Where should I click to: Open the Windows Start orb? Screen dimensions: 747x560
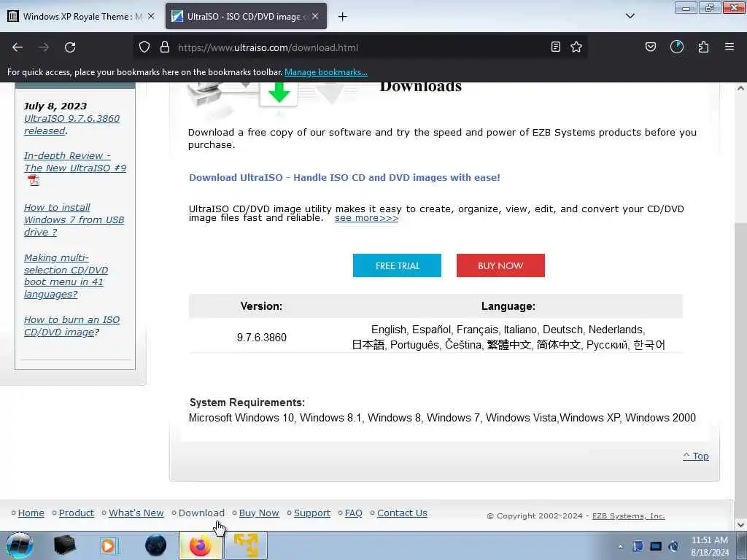point(20,545)
